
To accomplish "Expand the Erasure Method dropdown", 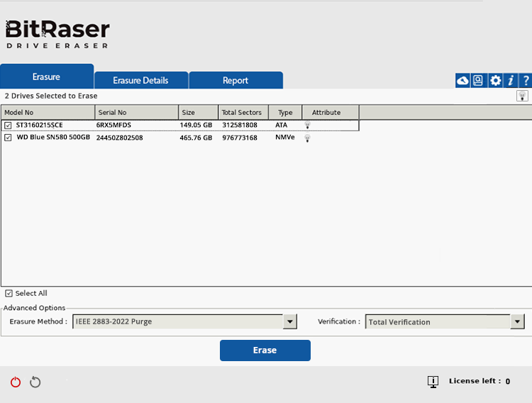I will (289, 321).
